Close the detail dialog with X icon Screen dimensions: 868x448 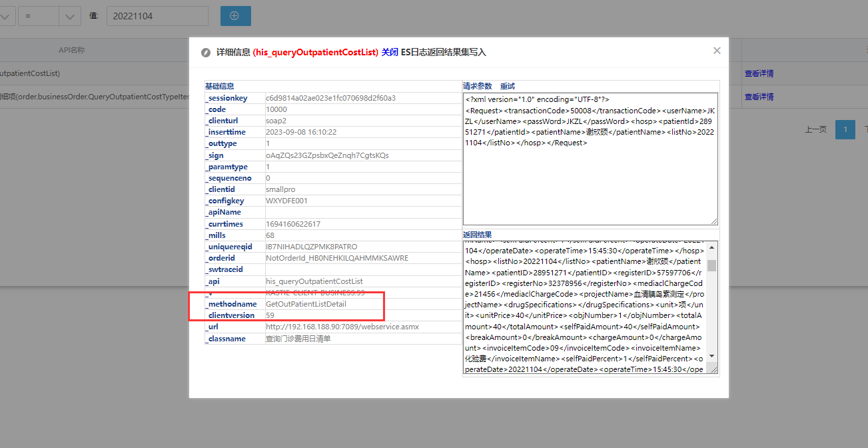point(717,51)
